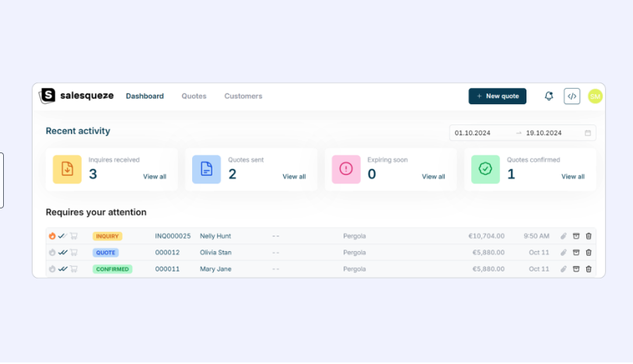Select the end date 19.10.2024 field
The image size is (633, 364).
point(544,133)
